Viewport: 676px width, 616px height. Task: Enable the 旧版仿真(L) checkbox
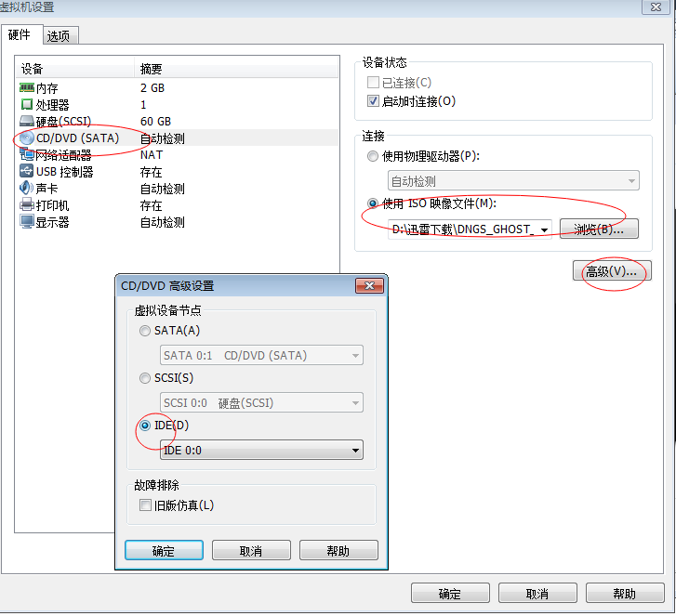(145, 505)
